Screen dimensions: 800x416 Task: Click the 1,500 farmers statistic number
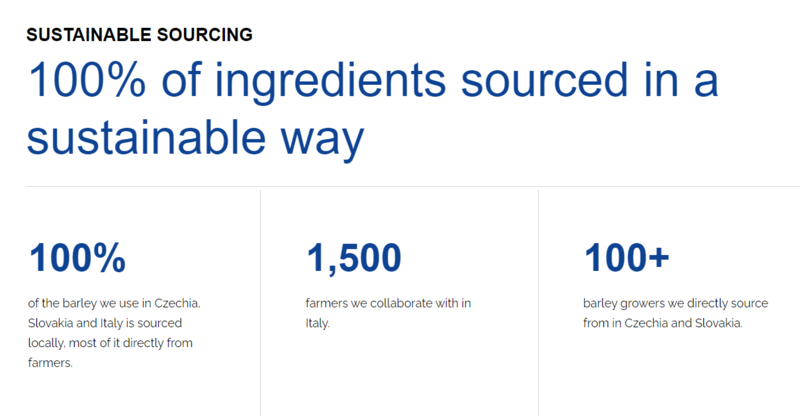pos(354,259)
